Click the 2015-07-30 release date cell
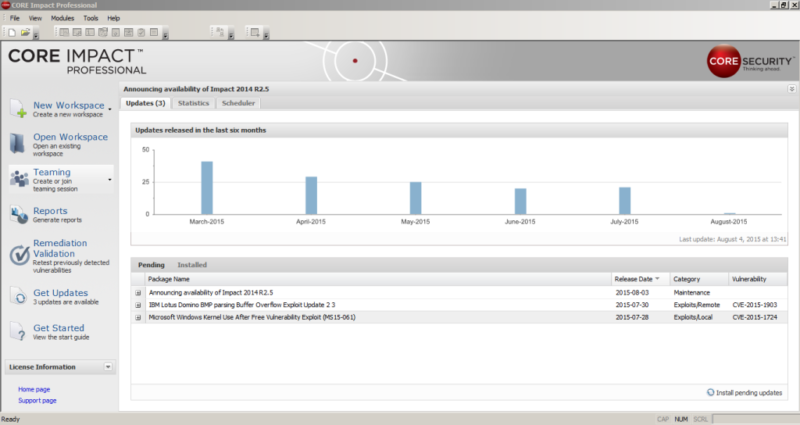Image resolution: width=800 pixels, height=425 pixels. click(632, 305)
